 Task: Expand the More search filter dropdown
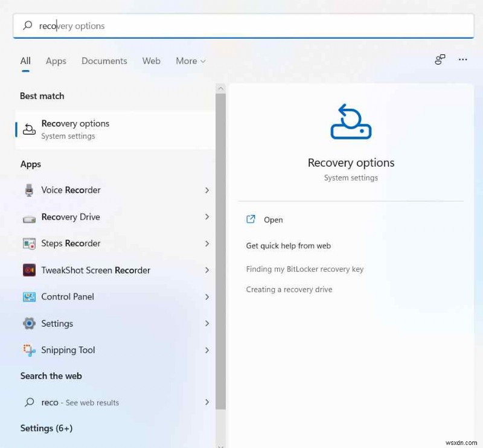(x=190, y=61)
